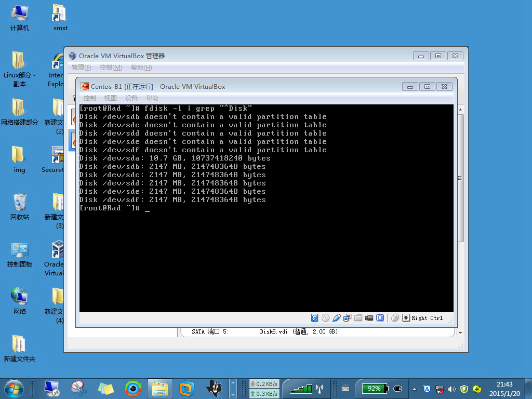The width and height of the screenshot is (532, 399).
Task: Select the 新建文件夹 (3) desktop folder
Action: point(54,211)
